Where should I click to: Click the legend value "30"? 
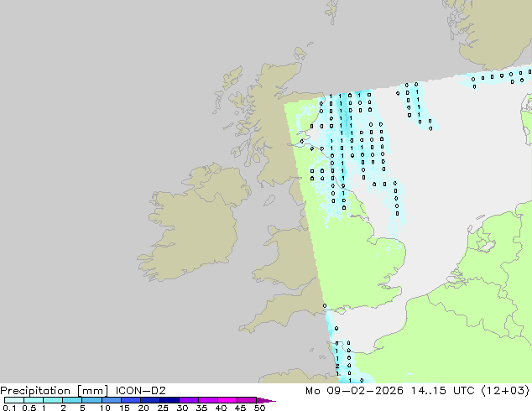tap(182, 408)
